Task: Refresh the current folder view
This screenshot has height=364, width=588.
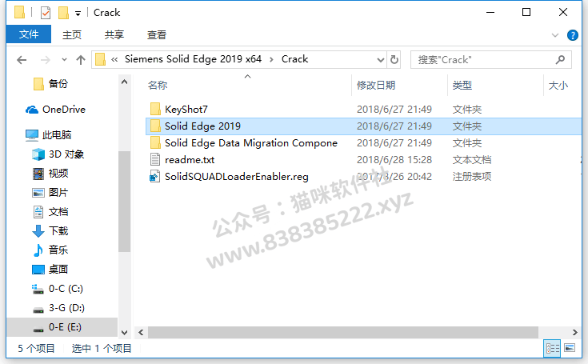Action: 394,60
